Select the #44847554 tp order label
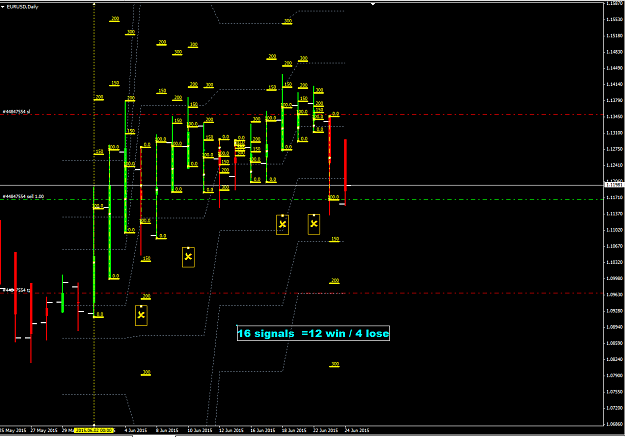Viewport: 625px width, 437px height. click(16, 290)
